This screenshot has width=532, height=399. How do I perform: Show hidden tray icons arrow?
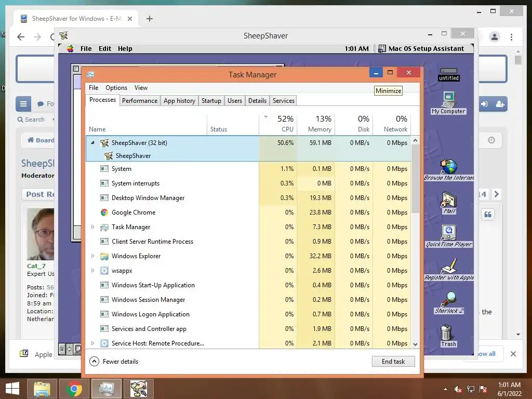pos(445,389)
